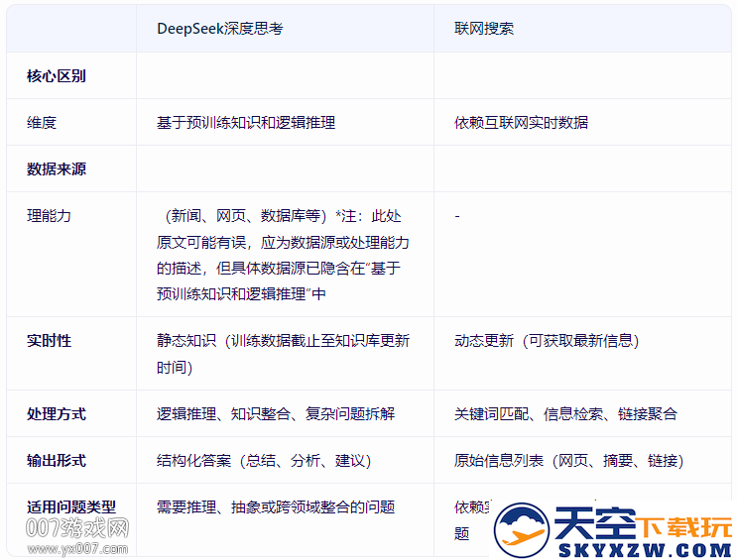The height and width of the screenshot is (560, 737).
Task: Select cell 逻辑推理、知识整合、复杂问题拆解
Action: [x=276, y=414]
